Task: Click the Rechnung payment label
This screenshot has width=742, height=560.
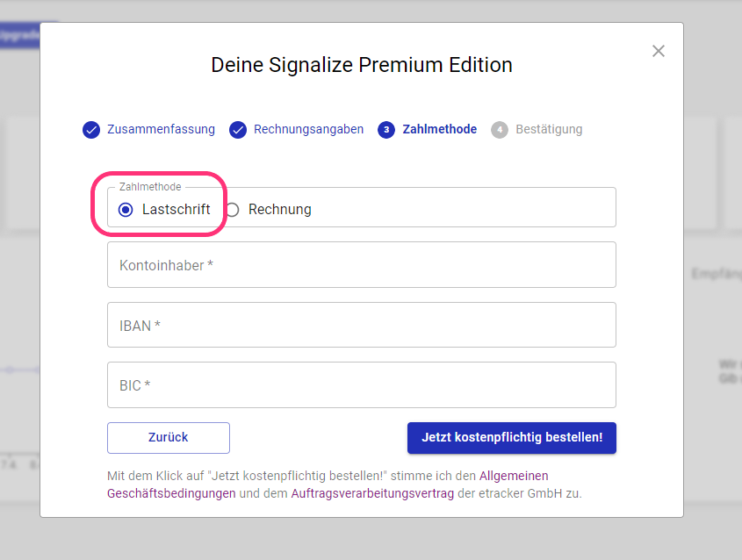Action: point(279,209)
